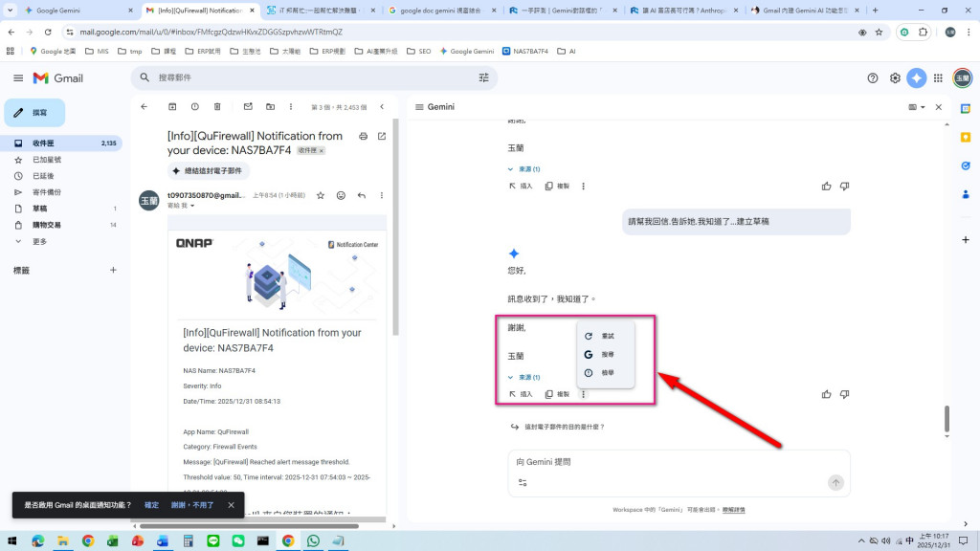
Task: Thumbs up the latest Gemini reply
Action: coord(826,394)
